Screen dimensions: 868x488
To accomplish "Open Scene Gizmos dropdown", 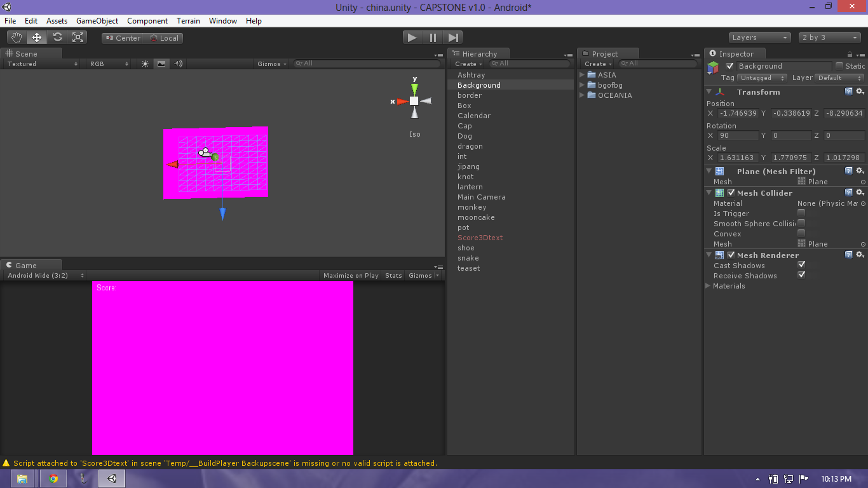I will coord(272,64).
